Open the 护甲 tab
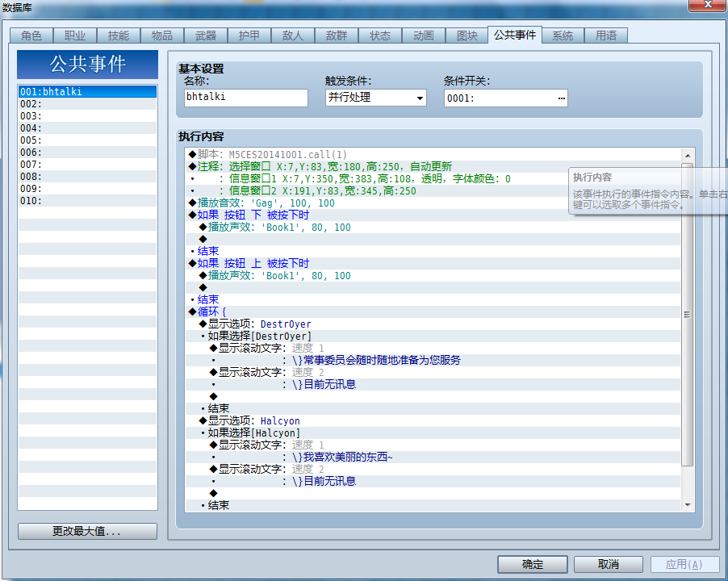The height and width of the screenshot is (581, 728). 249,36
